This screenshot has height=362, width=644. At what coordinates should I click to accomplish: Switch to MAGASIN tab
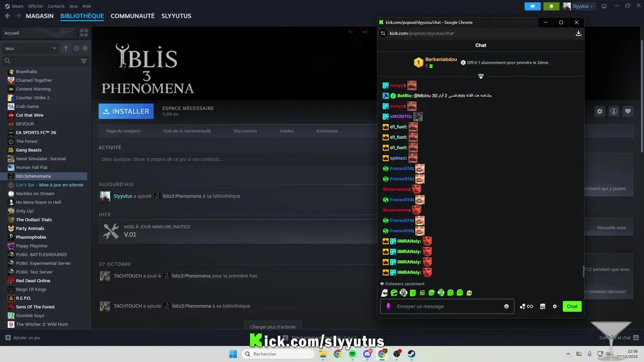pyautogui.click(x=40, y=16)
